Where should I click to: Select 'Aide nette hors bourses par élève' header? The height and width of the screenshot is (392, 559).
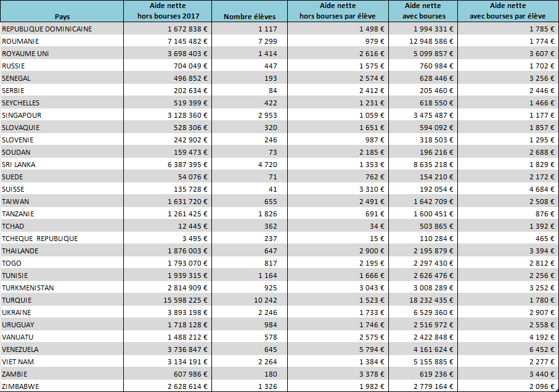(x=338, y=11)
